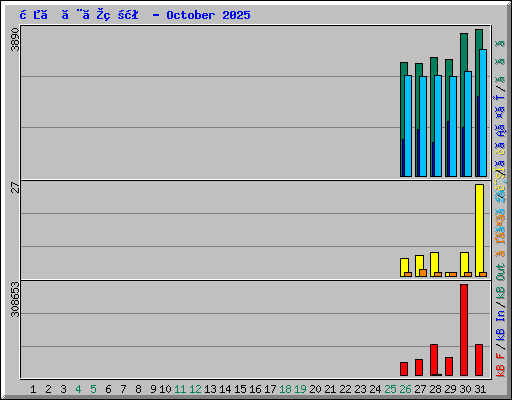Click the "October 2025" chart title text
The image size is (512, 400).
(208, 15)
